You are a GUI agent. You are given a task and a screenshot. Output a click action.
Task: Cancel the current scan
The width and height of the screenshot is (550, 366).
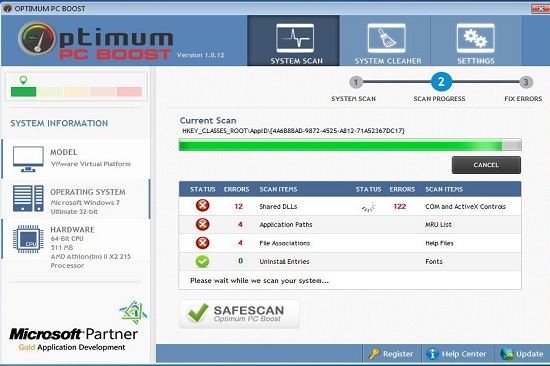pyautogui.click(x=486, y=165)
